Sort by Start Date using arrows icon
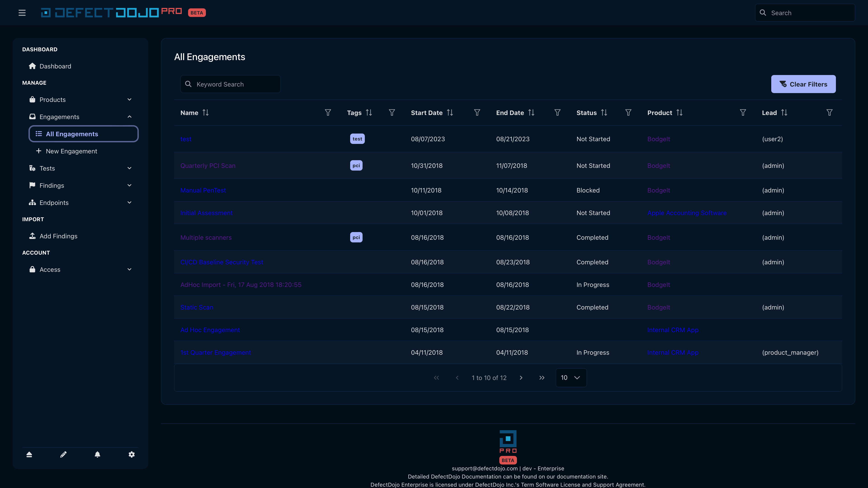Screen dimensions: 868x488 point(450,113)
